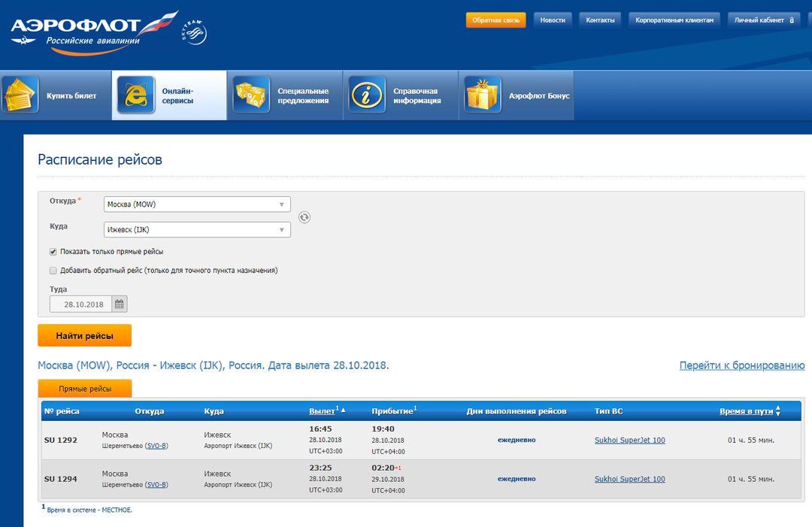This screenshot has height=527, width=812.
Task: Click the special offers dice icon
Action: click(251, 95)
